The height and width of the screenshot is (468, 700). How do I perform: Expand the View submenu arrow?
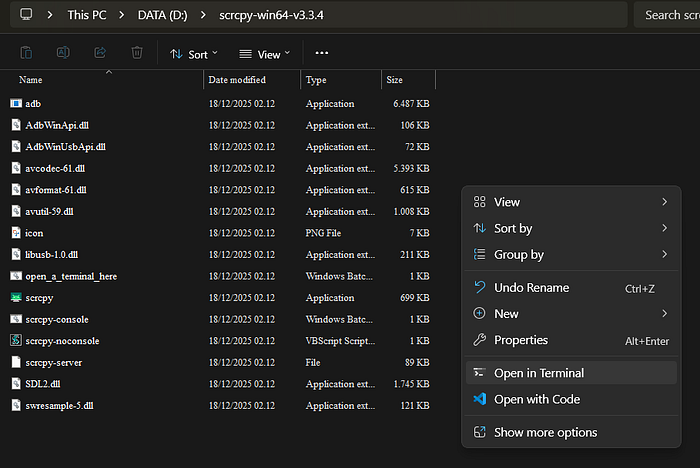pyautogui.click(x=665, y=202)
